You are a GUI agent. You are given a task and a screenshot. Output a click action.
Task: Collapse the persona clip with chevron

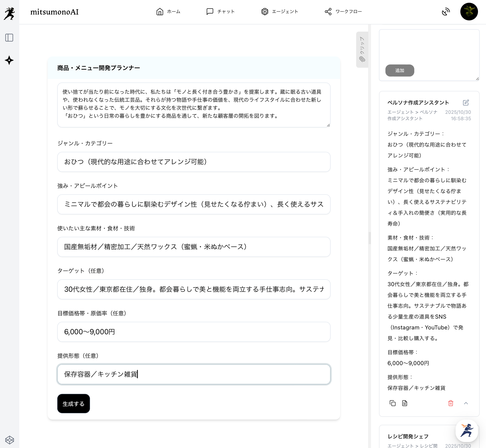tap(466, 403)
